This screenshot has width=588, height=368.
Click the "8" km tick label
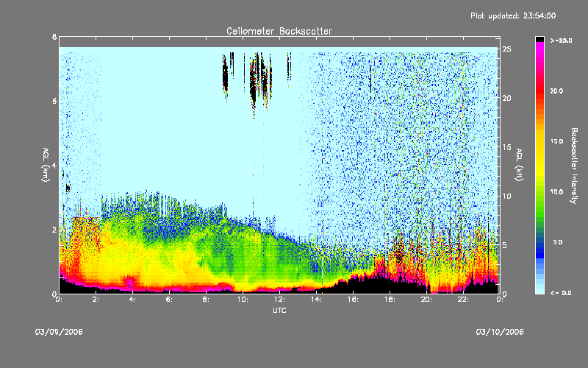[54, 37]
